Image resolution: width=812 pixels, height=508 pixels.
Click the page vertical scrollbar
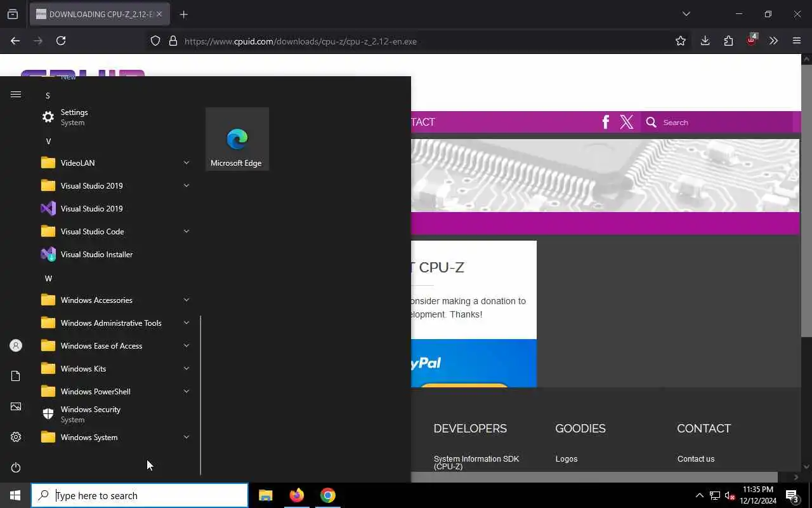pyautogui.click(x=806, y=200)
